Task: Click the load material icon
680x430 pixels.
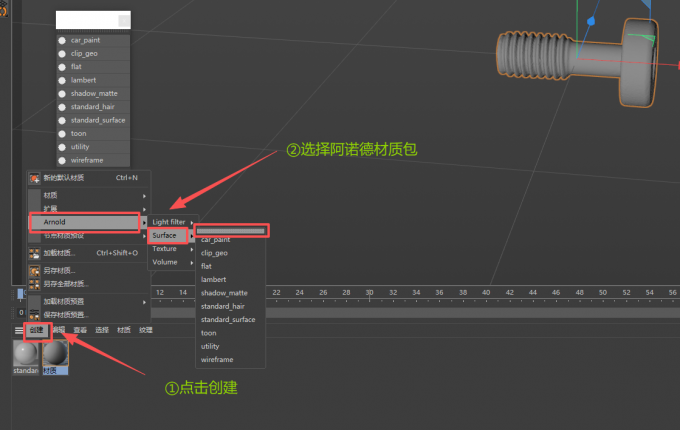Action: point(34,253)
